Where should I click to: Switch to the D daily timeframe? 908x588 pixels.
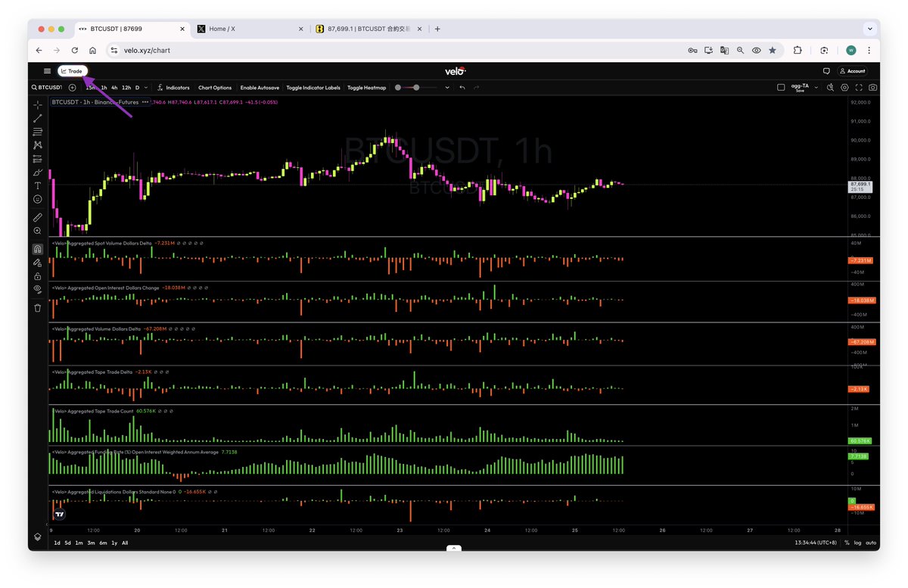(x=137, y=88)
